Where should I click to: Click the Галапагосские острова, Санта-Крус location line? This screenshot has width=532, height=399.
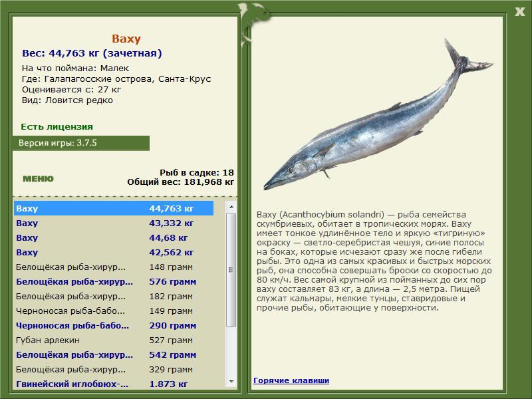click(116, 78)
